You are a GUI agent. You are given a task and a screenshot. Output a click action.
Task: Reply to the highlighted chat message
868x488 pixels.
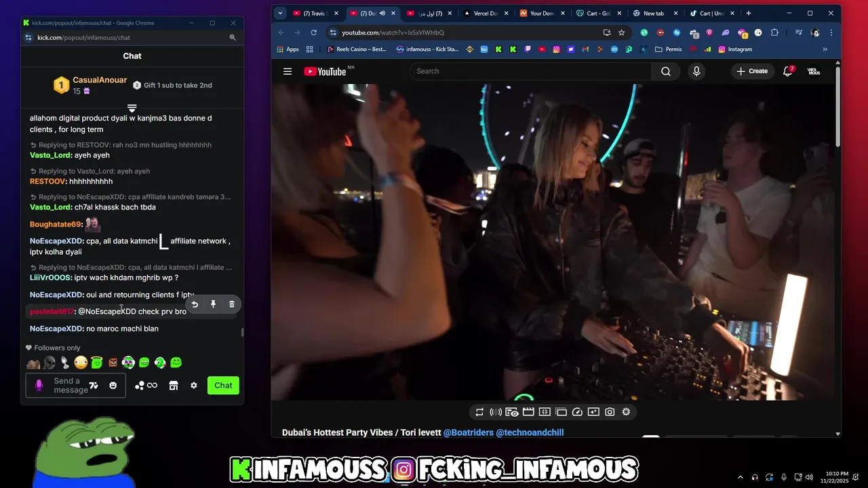195,304
